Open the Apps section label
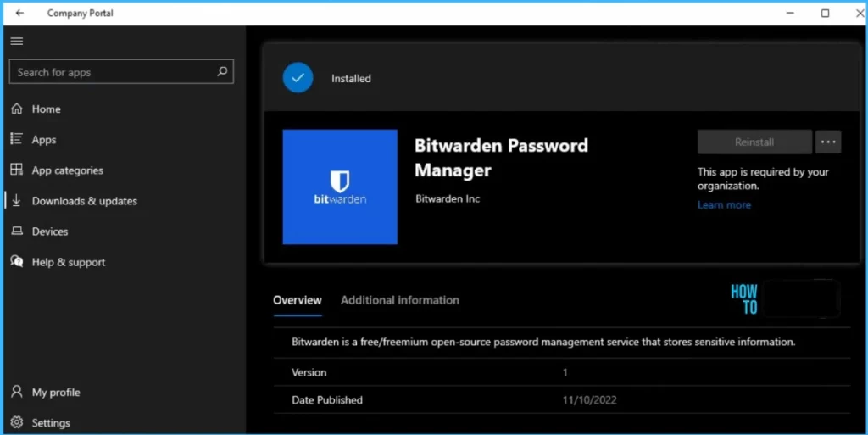The width and height of the screenshot is (868, 435). tap(44, 139)
